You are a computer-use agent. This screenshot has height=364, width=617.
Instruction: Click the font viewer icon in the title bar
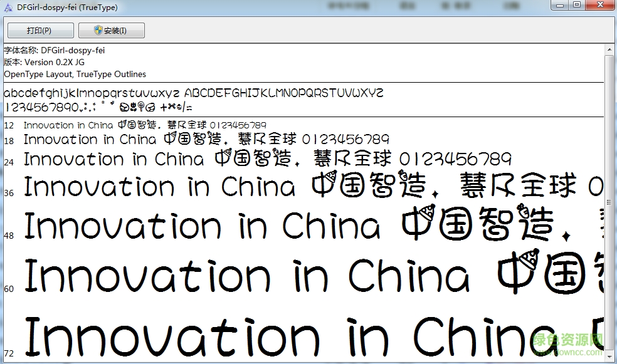(7, 7)
